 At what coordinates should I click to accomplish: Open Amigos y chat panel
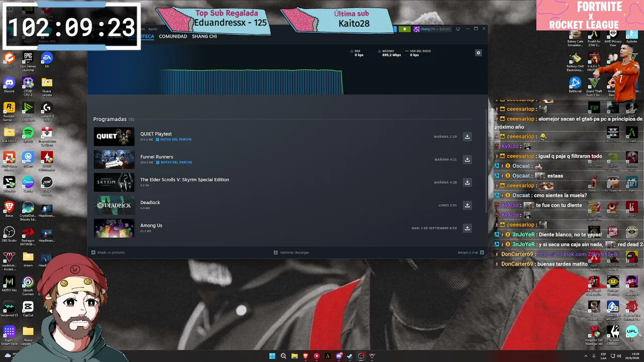471,252
